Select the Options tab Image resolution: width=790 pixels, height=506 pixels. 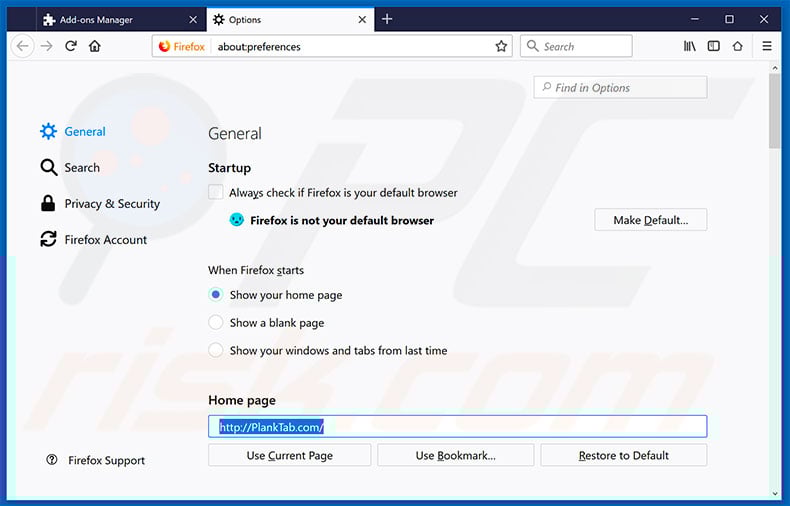290,20
